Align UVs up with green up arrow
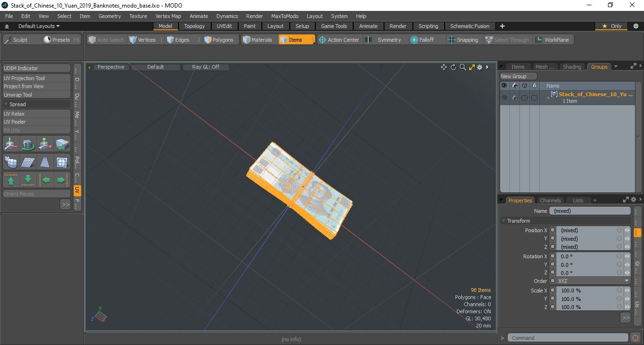 pyautogui.click(x=11, y=180)
